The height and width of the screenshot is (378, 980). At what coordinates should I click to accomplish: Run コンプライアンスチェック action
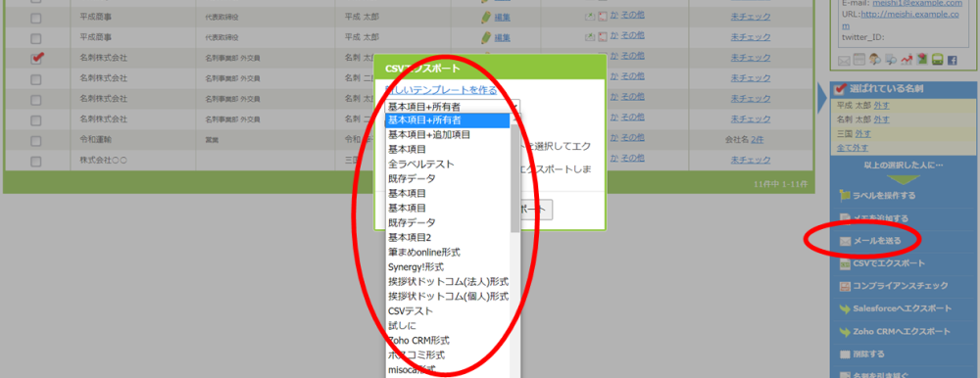pos(900,286)
